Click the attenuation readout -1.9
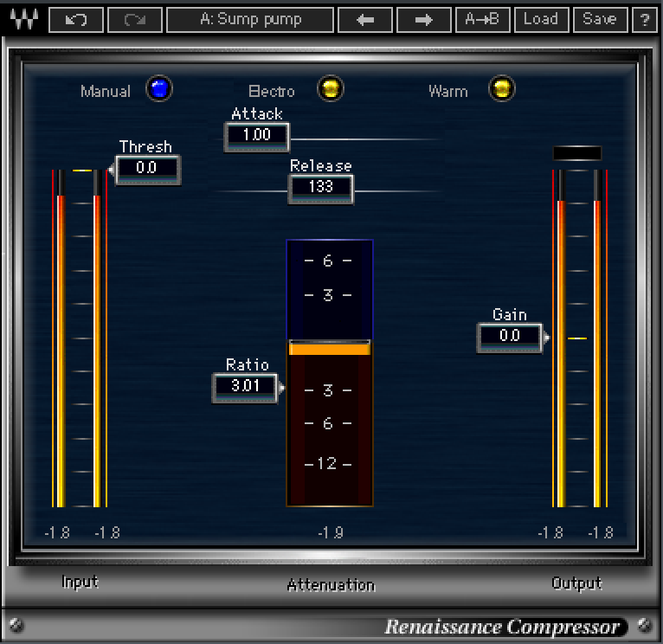This screenshot has height=644, width=663. point(331,533)
